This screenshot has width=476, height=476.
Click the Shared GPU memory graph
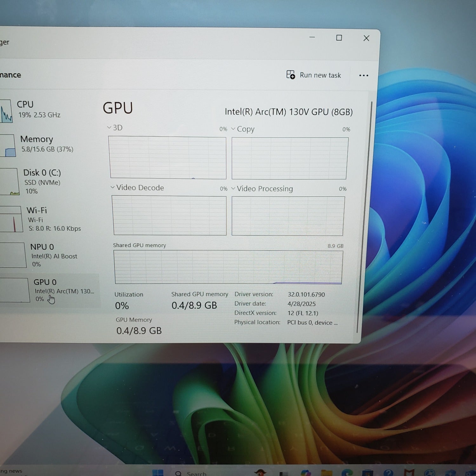pyautogui.click(x=228, y=267)
